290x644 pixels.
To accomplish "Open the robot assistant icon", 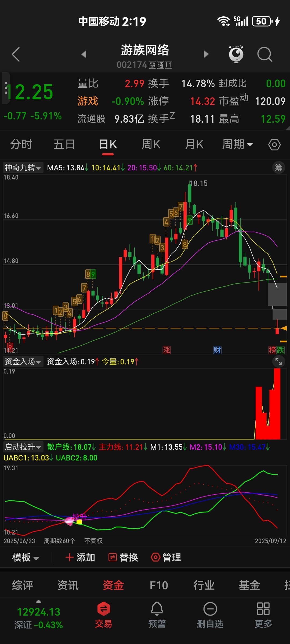I will [x=236, y=54].
